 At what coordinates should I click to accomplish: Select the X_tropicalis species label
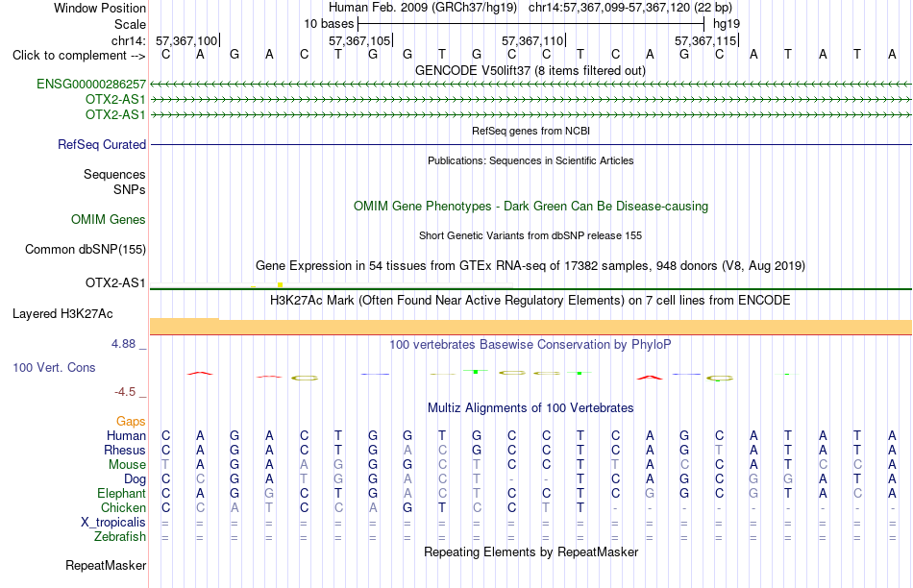click(x=113, y=523)
